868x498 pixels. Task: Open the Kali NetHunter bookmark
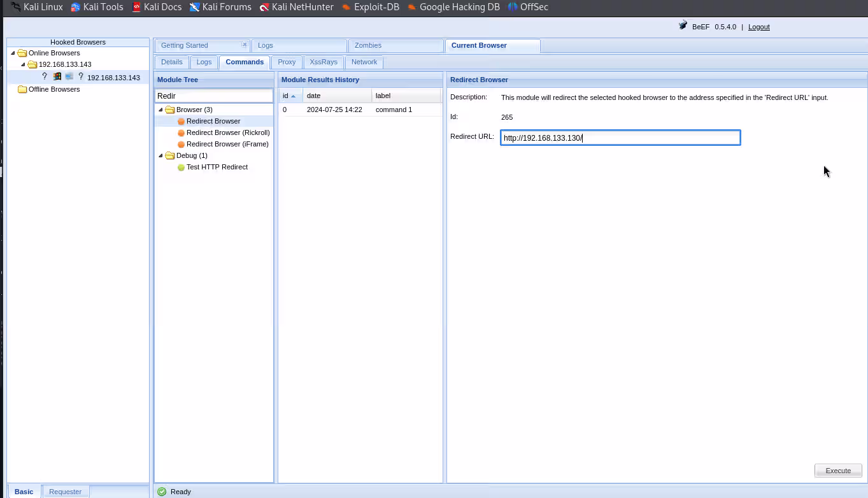click(296, 7)
